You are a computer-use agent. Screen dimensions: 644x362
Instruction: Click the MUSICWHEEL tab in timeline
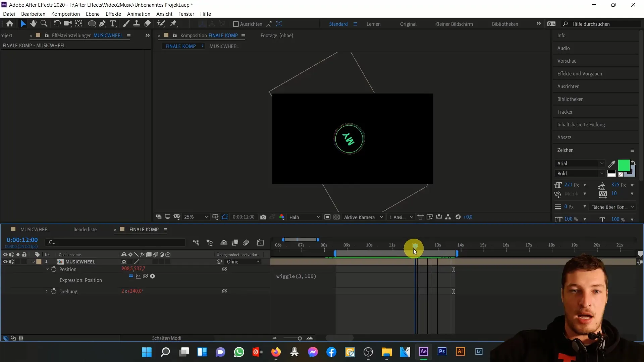tap(35, 229)
